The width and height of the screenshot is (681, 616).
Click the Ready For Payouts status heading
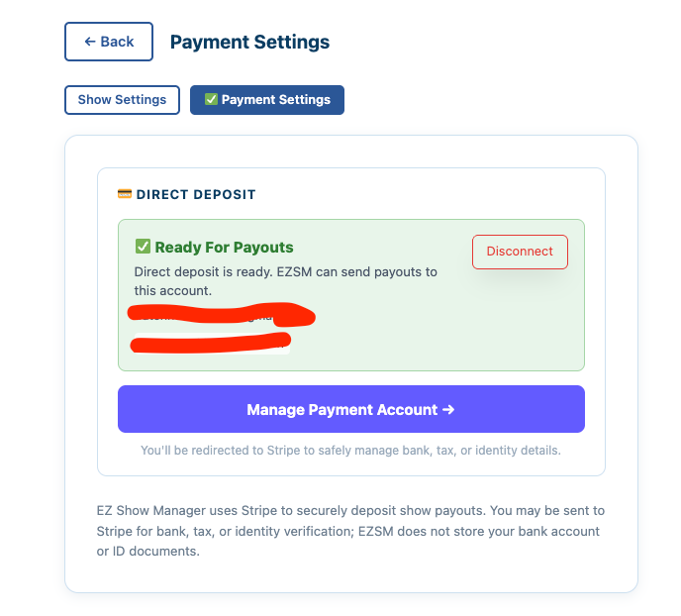pos(224,248)
